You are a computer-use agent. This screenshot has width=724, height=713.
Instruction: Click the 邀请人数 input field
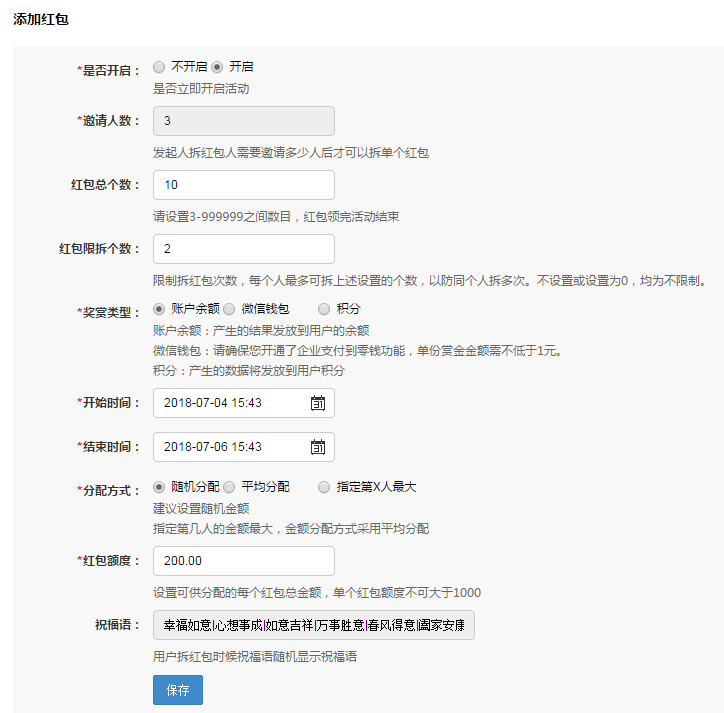click(x=244, y=121)
